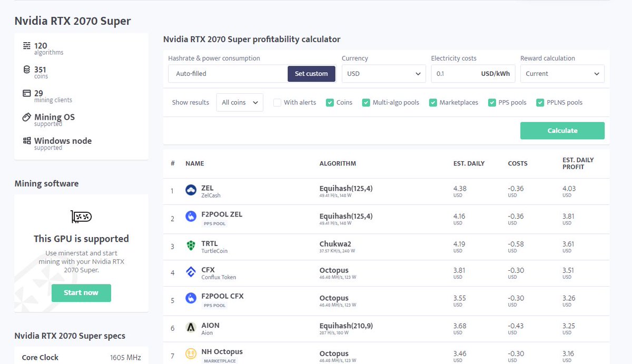Image resolution: width=632 pixels, height=364 pixels.
Task: Enable the With alerts checkbox
Action: [x=277, y=103]
